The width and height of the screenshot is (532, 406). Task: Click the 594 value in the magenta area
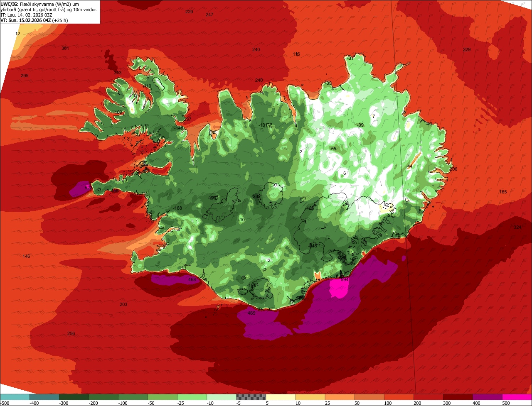(x=345, y=280)
